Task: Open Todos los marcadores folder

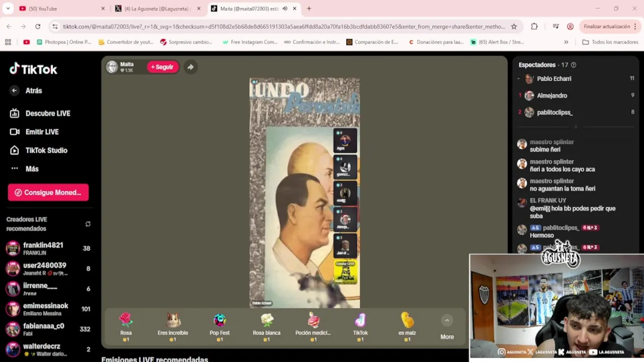Action: [x=610, y=42]
